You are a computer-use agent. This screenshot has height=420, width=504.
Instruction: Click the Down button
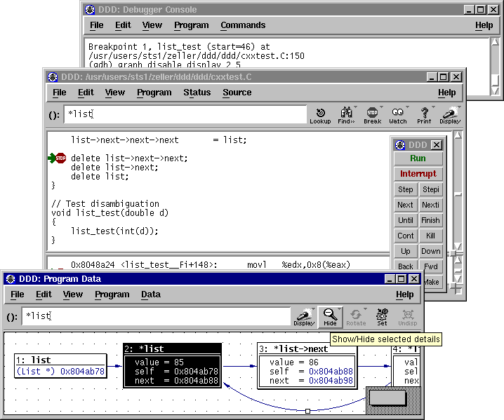click(x=431, y=251)
